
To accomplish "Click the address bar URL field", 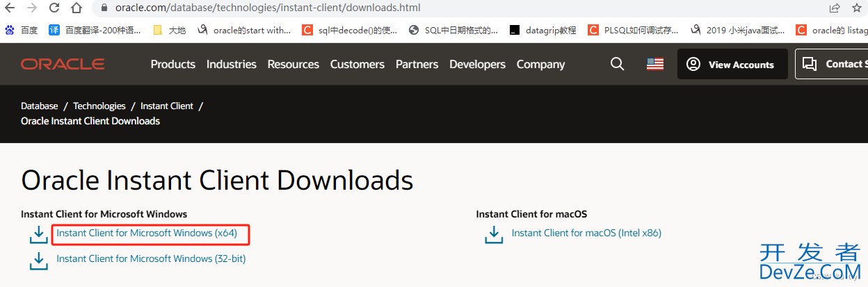I will (x=459, y=8).
